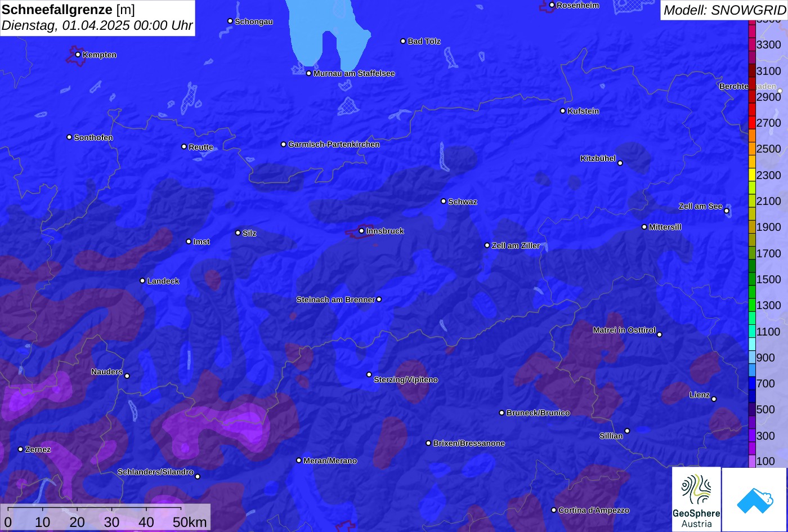Select the Meran/Merano marker dot
Image resolution: width=788 pixels, height=532 pixels.
299,461
